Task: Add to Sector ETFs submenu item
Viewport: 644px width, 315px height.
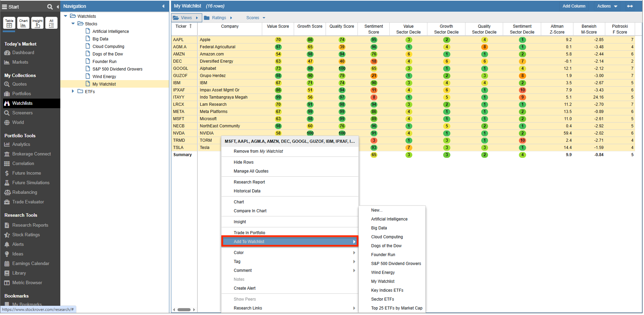Action: [392, 299]
